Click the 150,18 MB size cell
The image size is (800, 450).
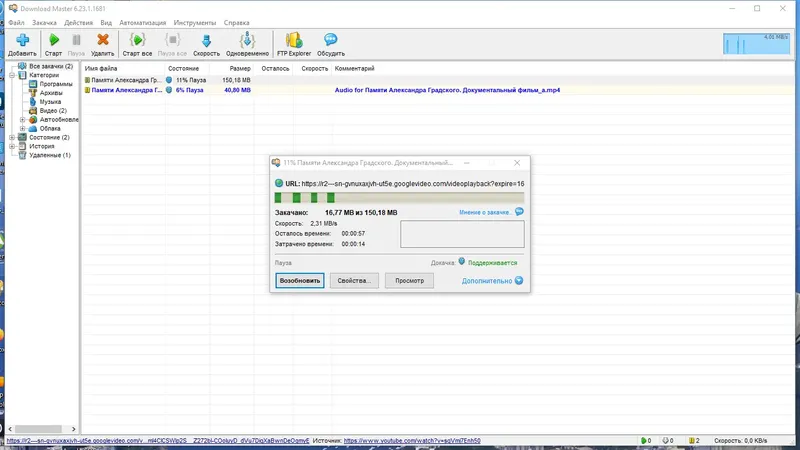pos(236,80)
